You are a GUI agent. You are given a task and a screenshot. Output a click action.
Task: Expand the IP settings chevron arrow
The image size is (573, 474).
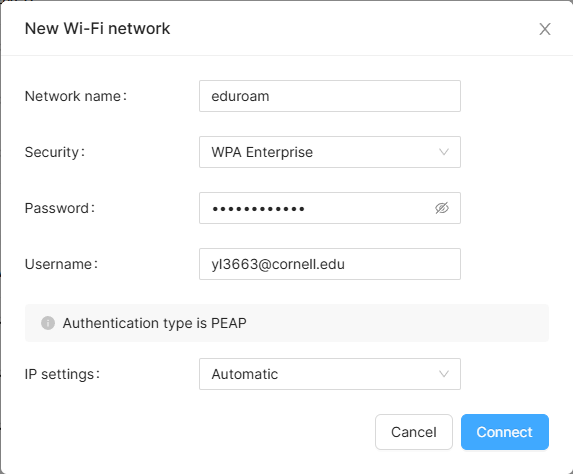(x=444, y=373)
